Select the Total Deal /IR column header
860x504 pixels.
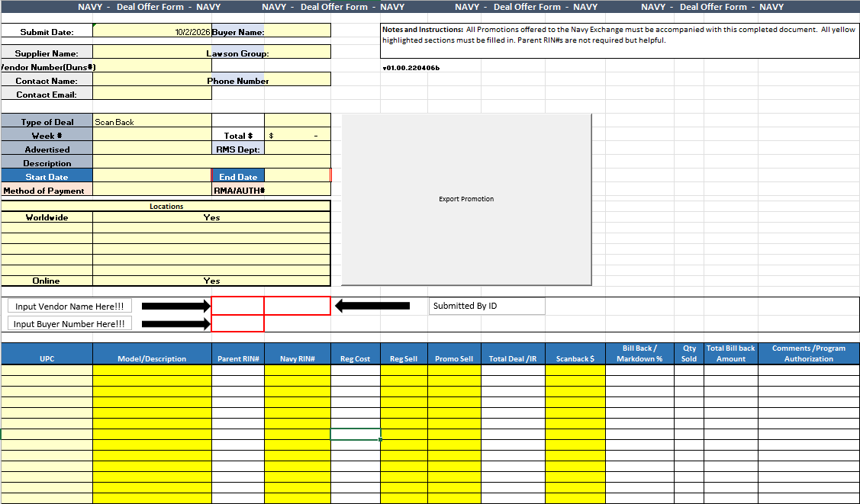point(513,354)
